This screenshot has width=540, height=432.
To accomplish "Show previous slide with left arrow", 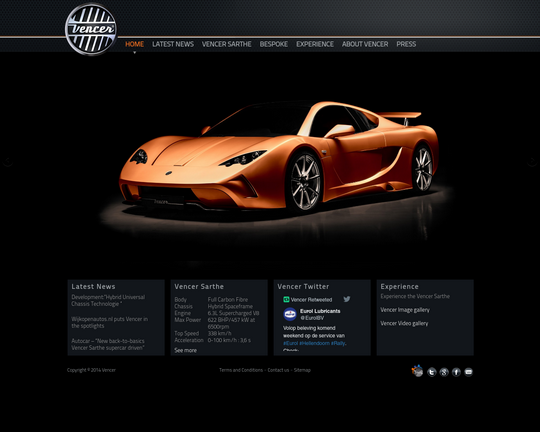I will tap(8, 162).
